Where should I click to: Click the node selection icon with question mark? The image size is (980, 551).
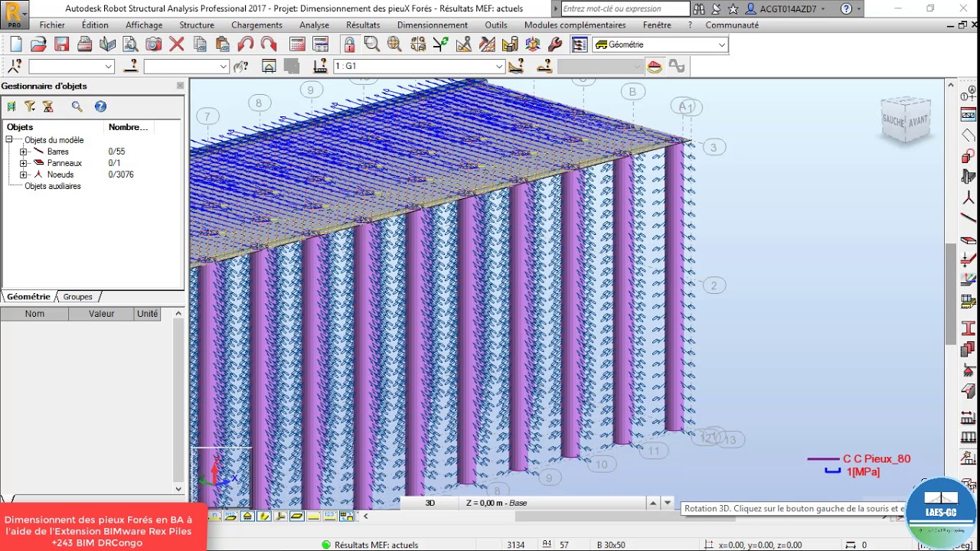15,67
